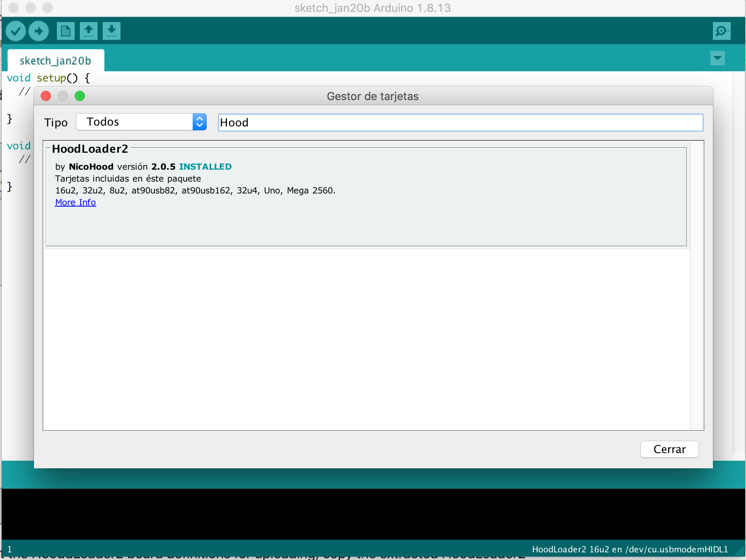Select the sketch_jan20b tab
The image size is (746, 560).
click(56, 61)
